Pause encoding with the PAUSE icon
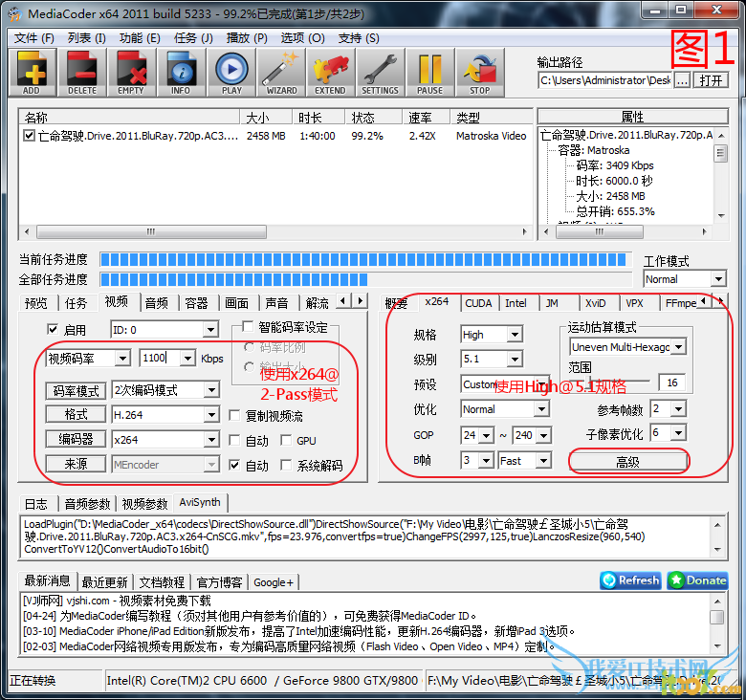The height and width of the screenshot is (700, 746). pyautogui.click(x=429, y=72)
